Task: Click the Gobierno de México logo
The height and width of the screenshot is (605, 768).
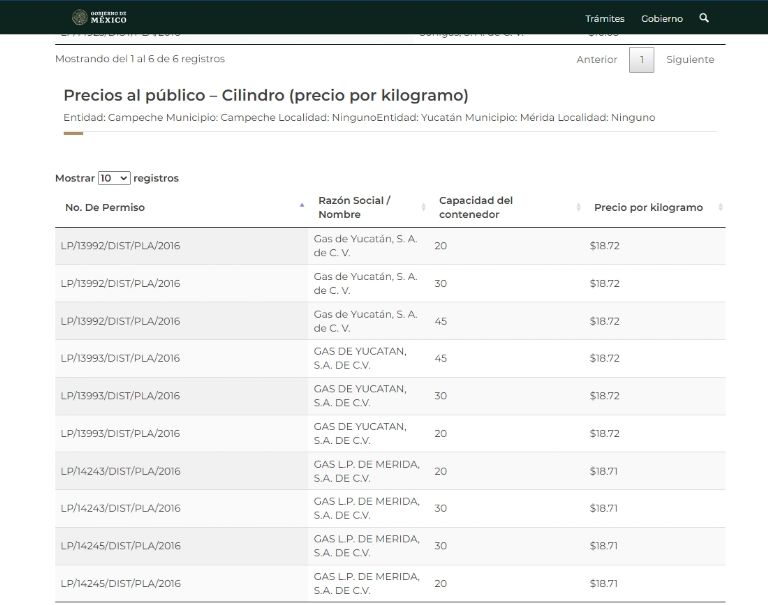Action: (99, 18)
